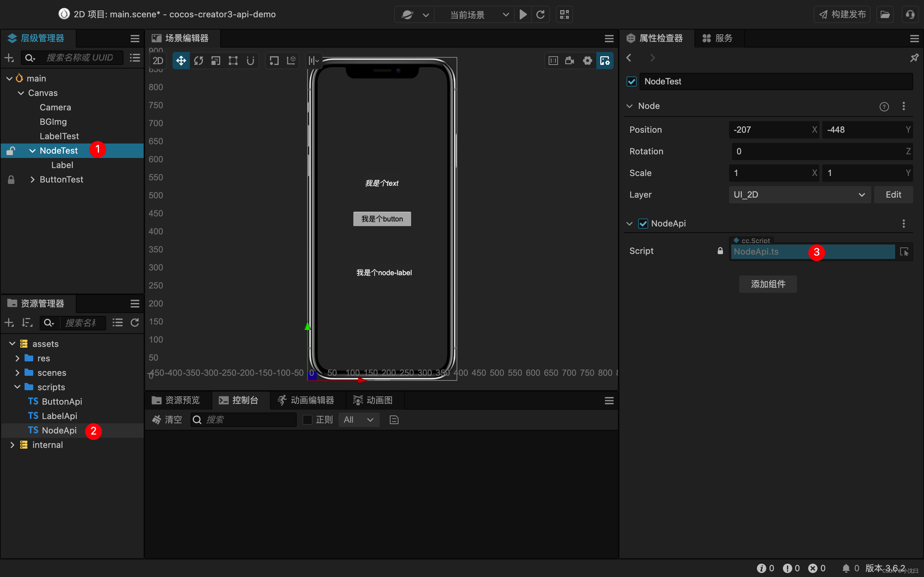The image size is (924, 577).
Task: Expand the ButtonTest node in hierarchy
Action: [32, 179]
